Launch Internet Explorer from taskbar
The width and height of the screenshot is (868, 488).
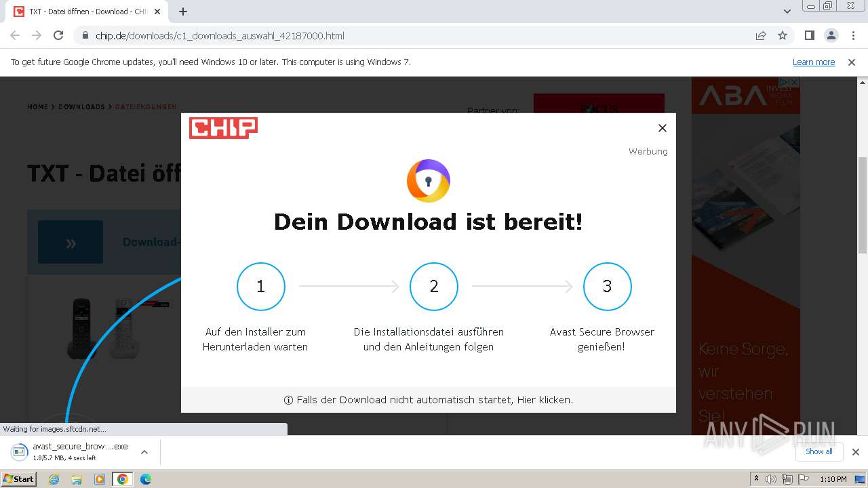pyautogui.click(x=54, y=479)
